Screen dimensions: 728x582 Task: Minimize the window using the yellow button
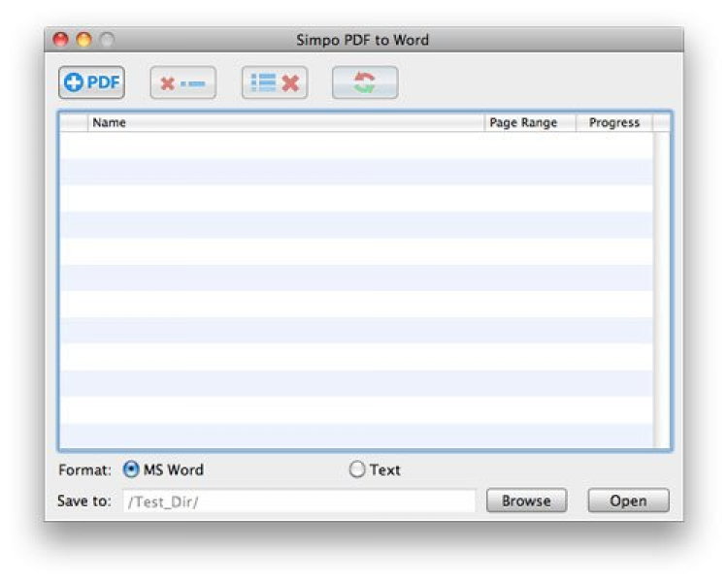83,40
